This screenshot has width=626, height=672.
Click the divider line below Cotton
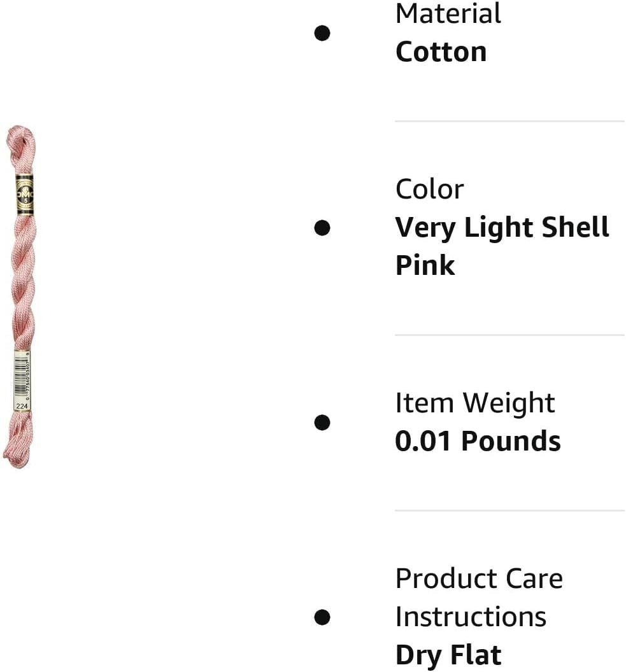tap(509, 121)
